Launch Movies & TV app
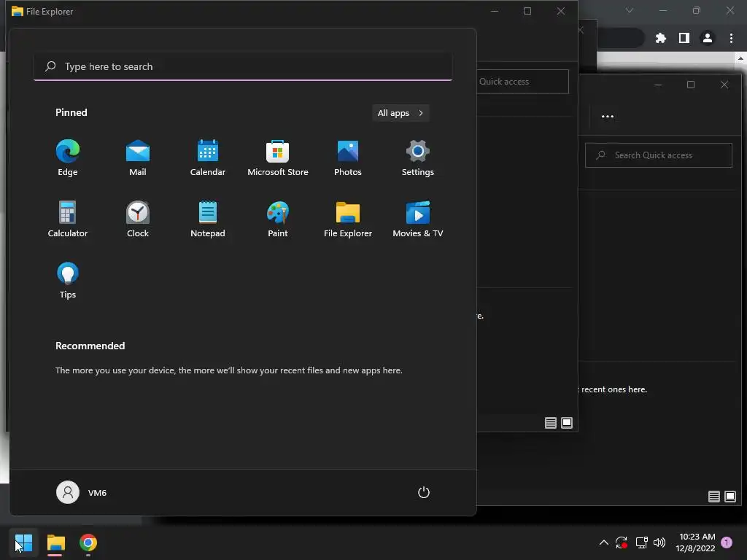 [418, 219]
